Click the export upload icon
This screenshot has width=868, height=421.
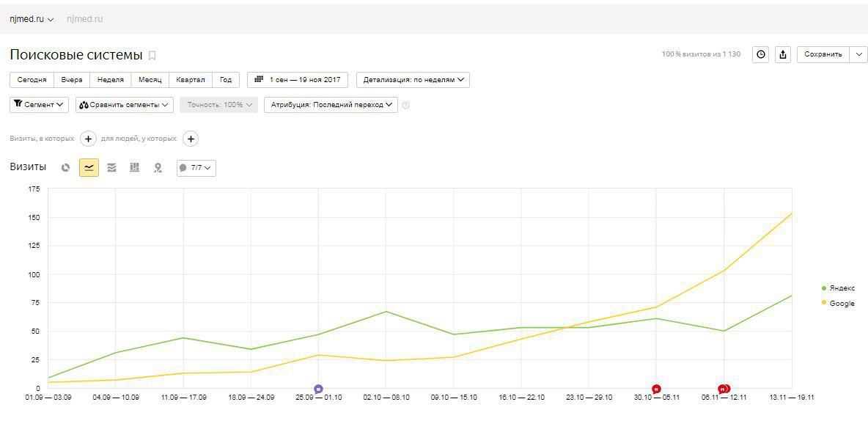[x=783, y=54]
